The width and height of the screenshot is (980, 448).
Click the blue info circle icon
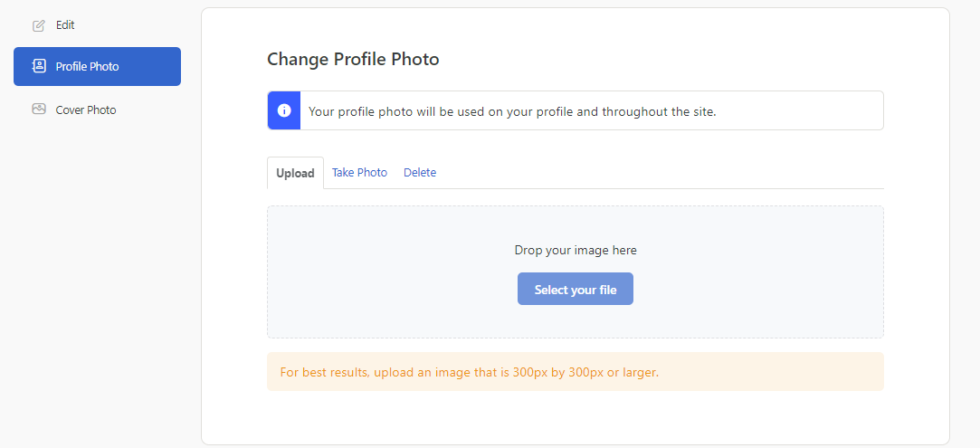[284, 110]
